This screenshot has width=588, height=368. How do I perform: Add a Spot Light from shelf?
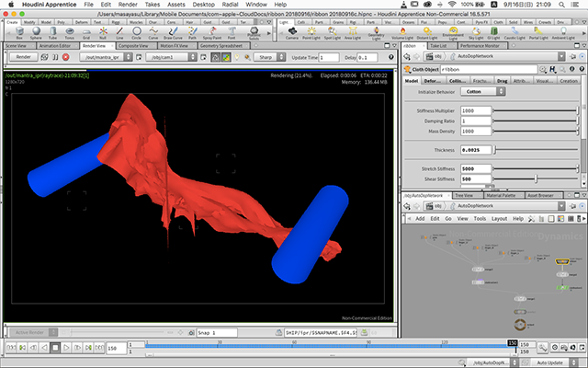click(333, 29)
